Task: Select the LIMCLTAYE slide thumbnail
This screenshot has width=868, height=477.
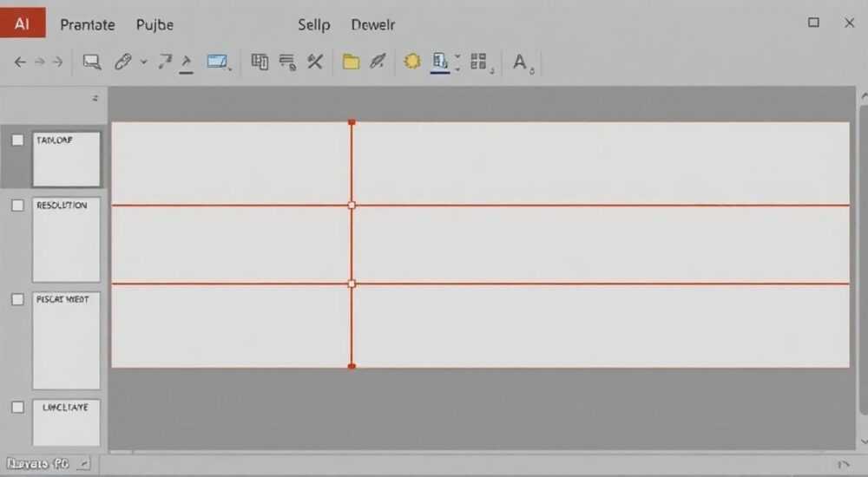Action: [x=67, y=422]
